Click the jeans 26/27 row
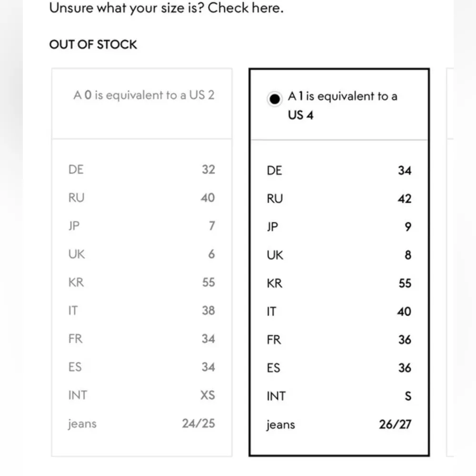The image size is (476, 476). point(339,424)
